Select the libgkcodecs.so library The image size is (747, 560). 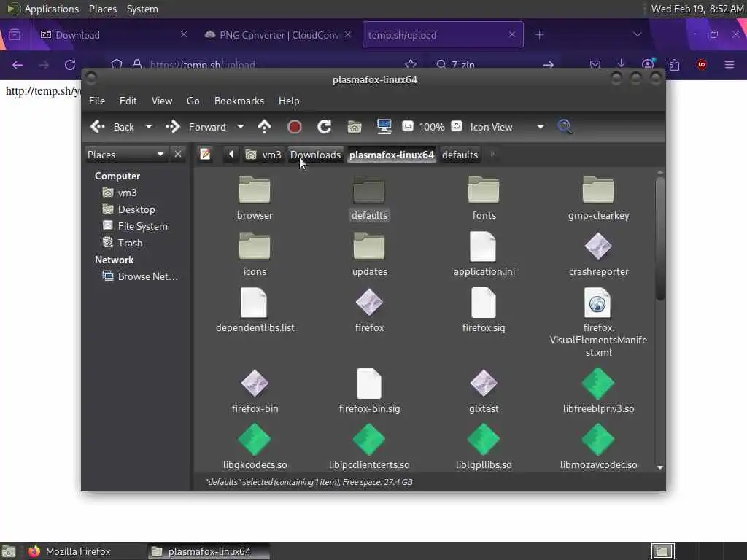pyautogui.click(x=255, y=447)
